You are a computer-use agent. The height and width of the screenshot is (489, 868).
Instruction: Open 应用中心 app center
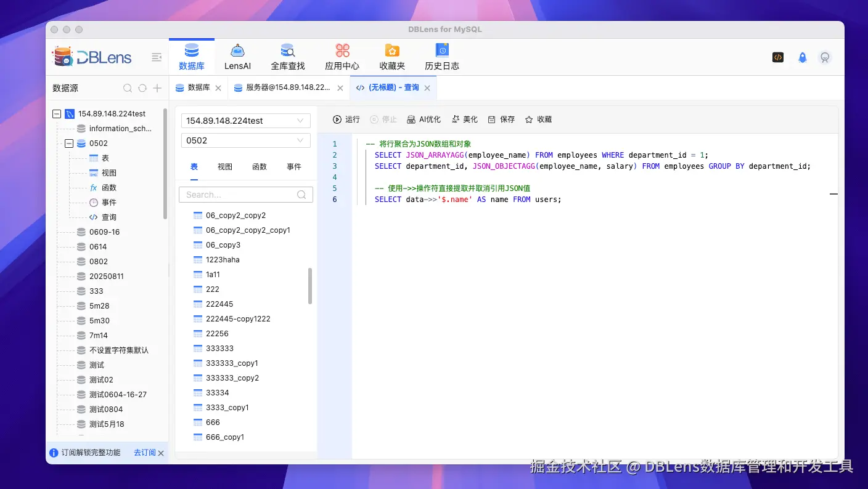click(342, 57)
